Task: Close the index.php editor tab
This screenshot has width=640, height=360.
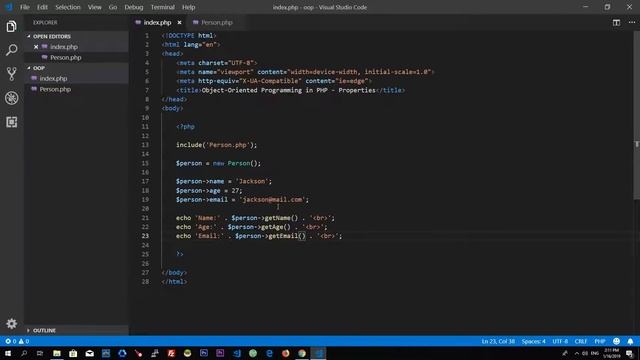Action: pyautogui.click(x=179, y=22)
